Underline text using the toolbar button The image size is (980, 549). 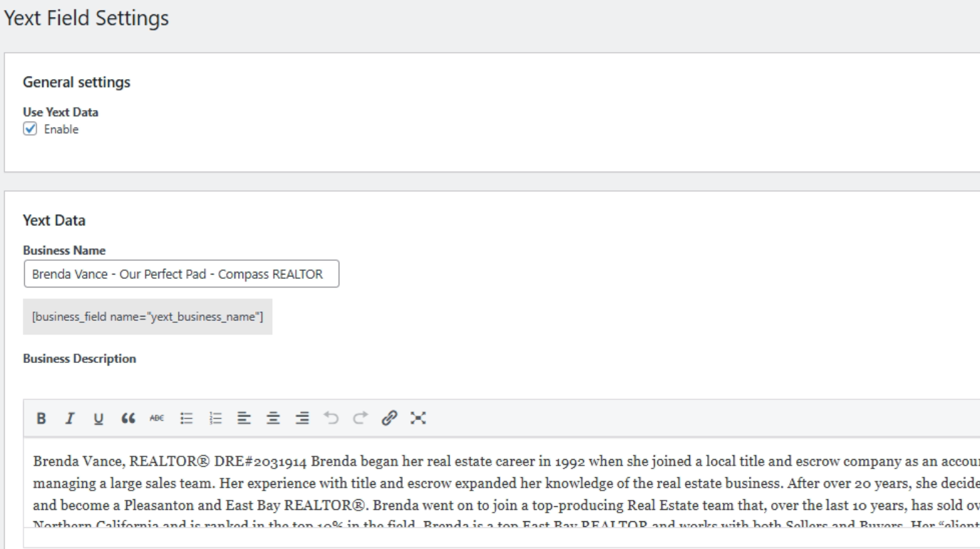tap(98, 418)
